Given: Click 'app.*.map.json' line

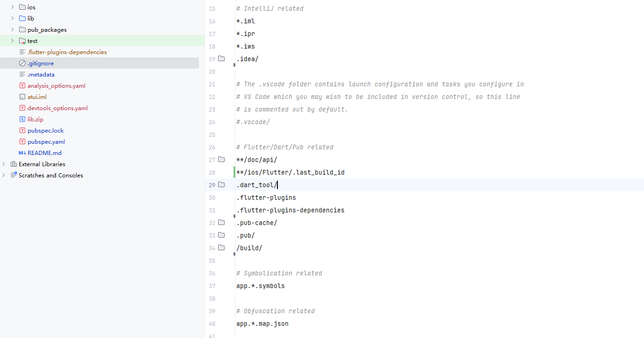Looking at the screenshot, I should [x=262, y=324].
